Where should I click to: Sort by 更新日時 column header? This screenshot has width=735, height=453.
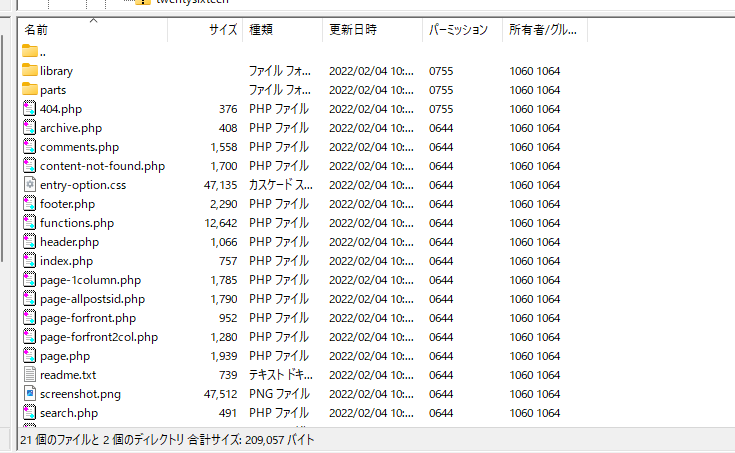pyautogui.click(x=353, y=30)
